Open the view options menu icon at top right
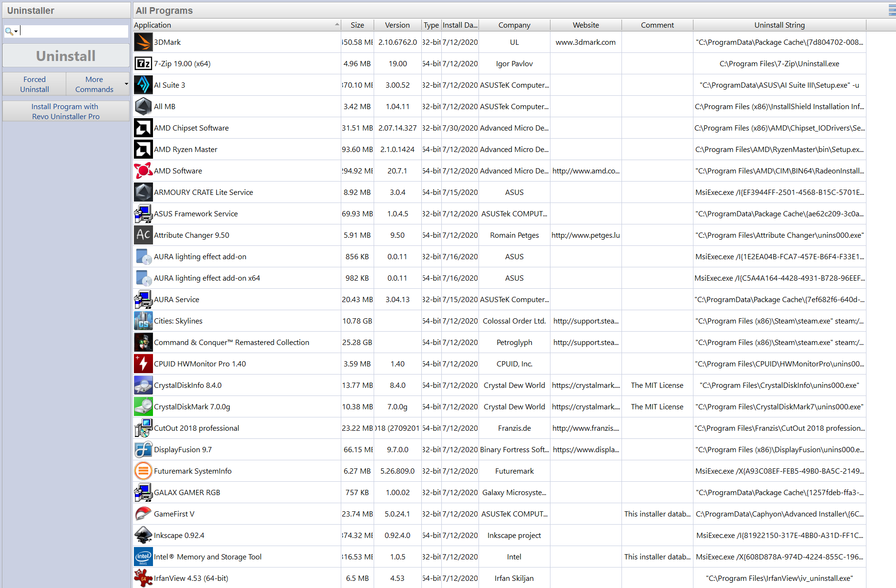Viewport: 896px width, 588px height. click(892, 10)
